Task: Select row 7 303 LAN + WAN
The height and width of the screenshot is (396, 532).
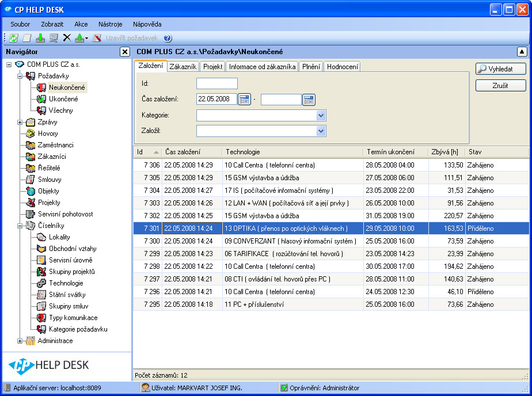Action: 331,203
